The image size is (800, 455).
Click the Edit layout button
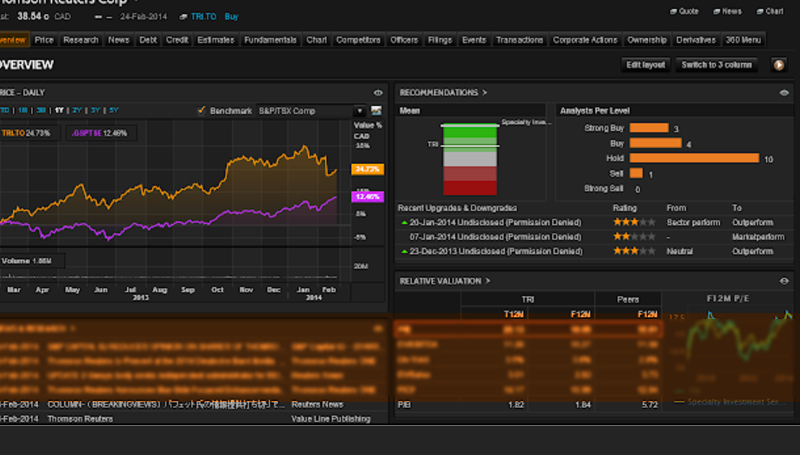tap(645, 65)
